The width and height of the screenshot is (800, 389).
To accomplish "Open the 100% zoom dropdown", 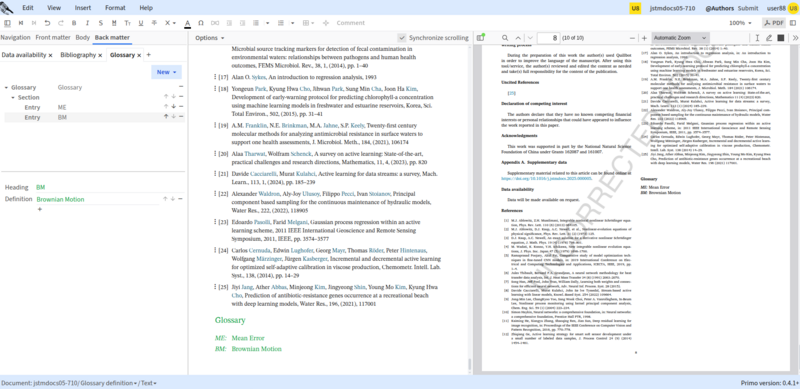I will [740, 23].
